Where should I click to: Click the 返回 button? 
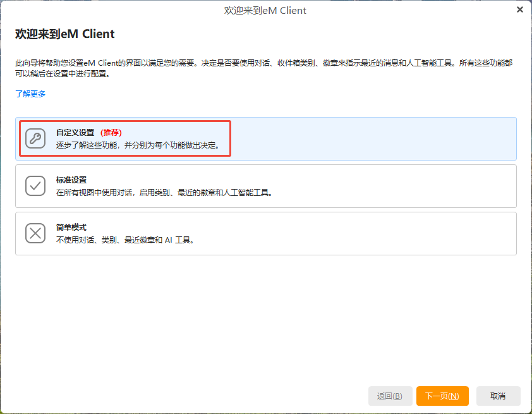390,396
